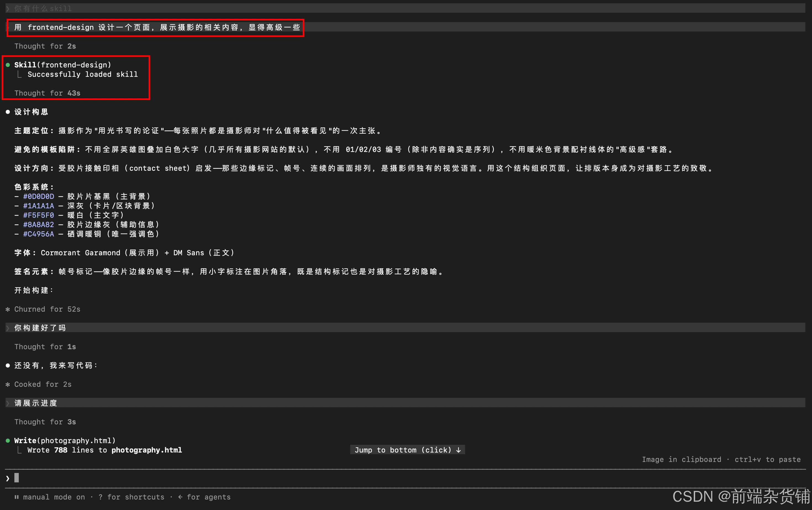Click the '色彩系统：' heading
The width and height of the screenshot is (812, 510).
click(x=34, y=187)
